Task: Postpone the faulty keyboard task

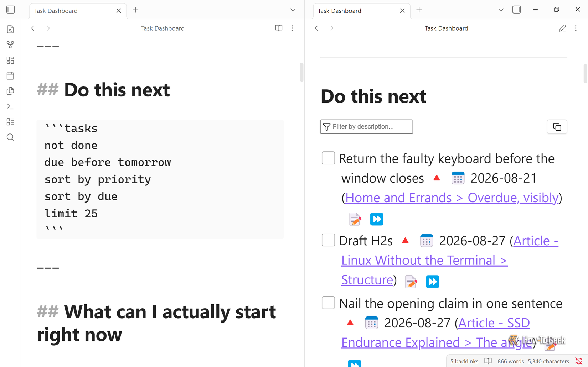Action: click(x=377, y=219)
